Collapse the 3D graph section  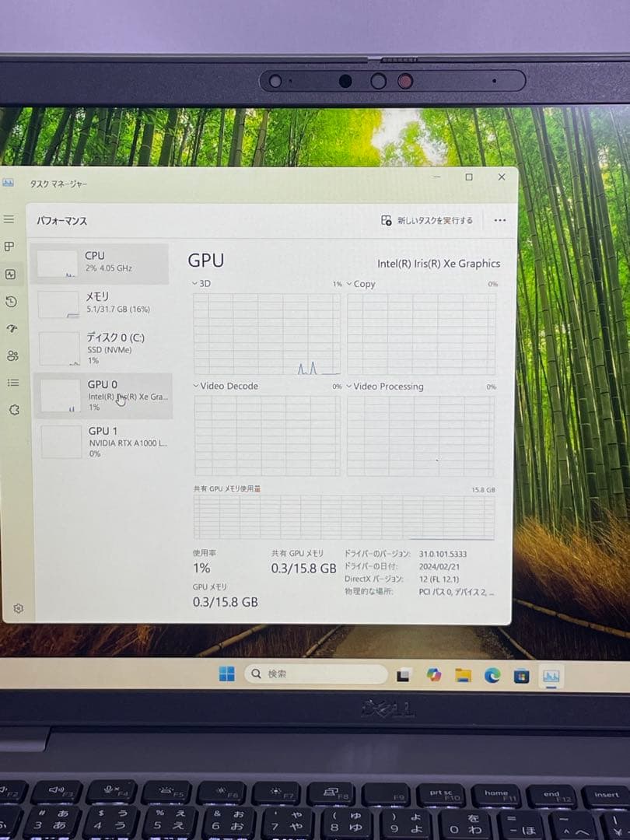coord(194,284)
